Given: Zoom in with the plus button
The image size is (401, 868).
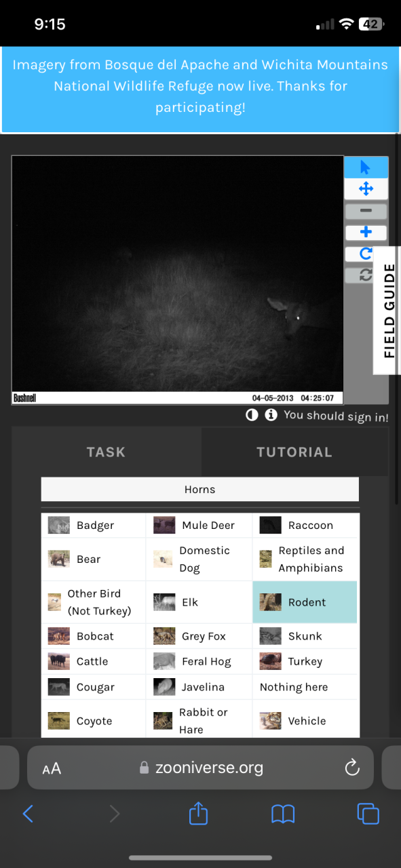Looking at the screenshot, I should 366,233.
